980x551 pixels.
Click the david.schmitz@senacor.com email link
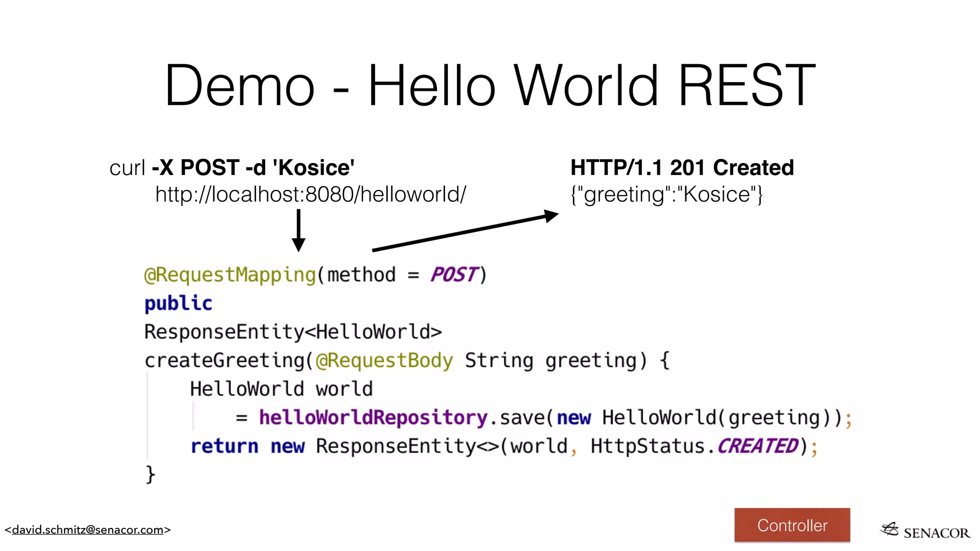88,529
